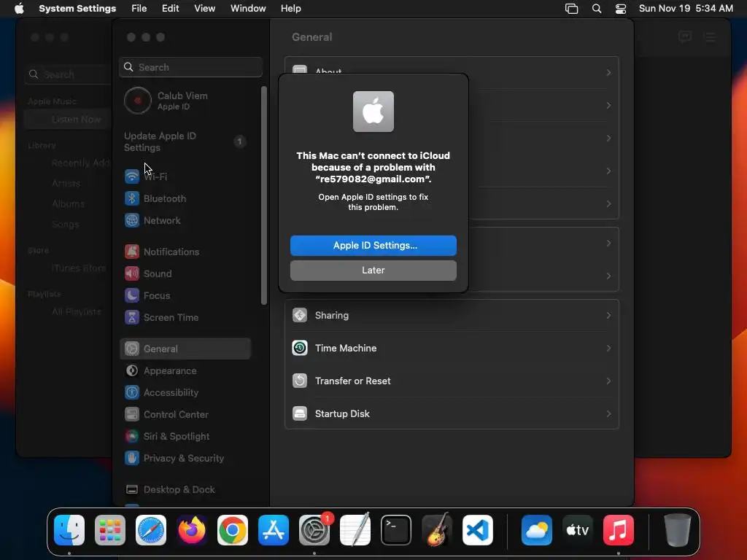This screenshot has width=747, height=560.
Task: Open Trash from the Dock
Action: 677,530
